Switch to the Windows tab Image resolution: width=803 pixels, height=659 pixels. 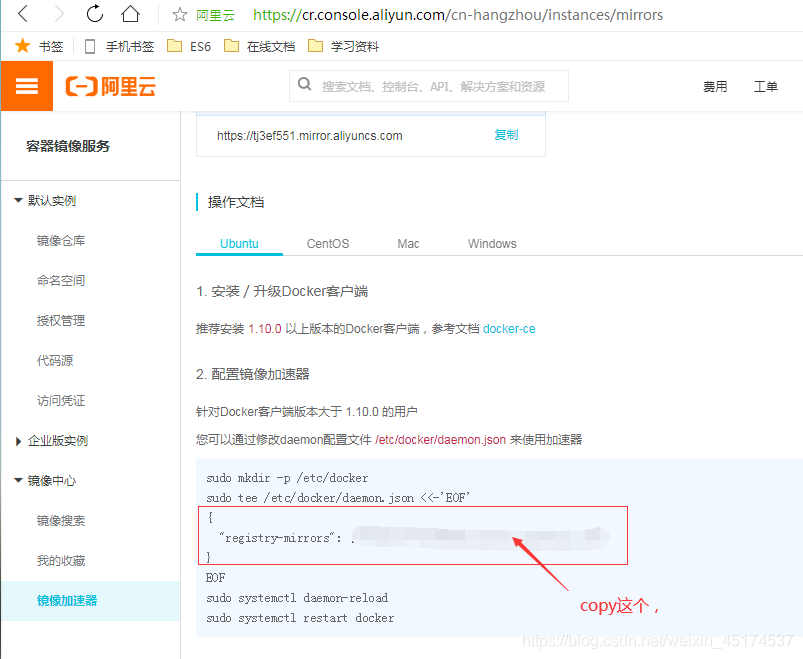[x=492, y=244]
